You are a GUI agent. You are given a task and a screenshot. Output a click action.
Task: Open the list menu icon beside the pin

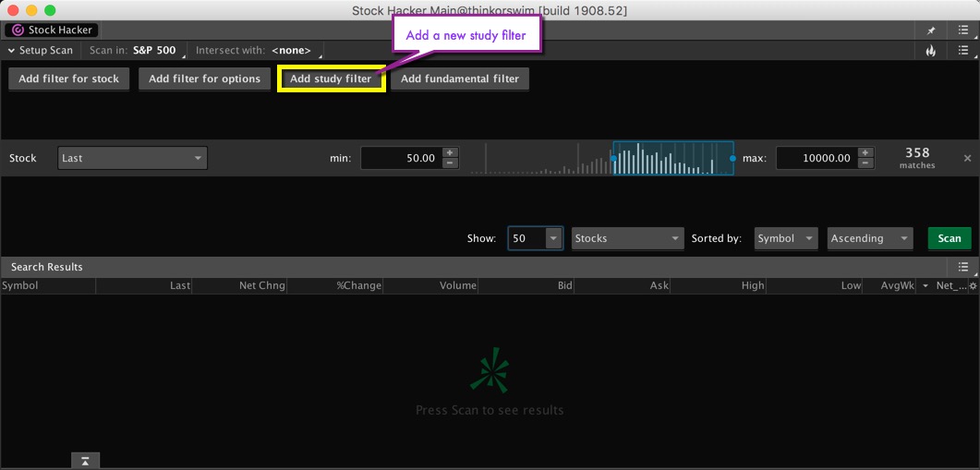[x=963, y=30]
